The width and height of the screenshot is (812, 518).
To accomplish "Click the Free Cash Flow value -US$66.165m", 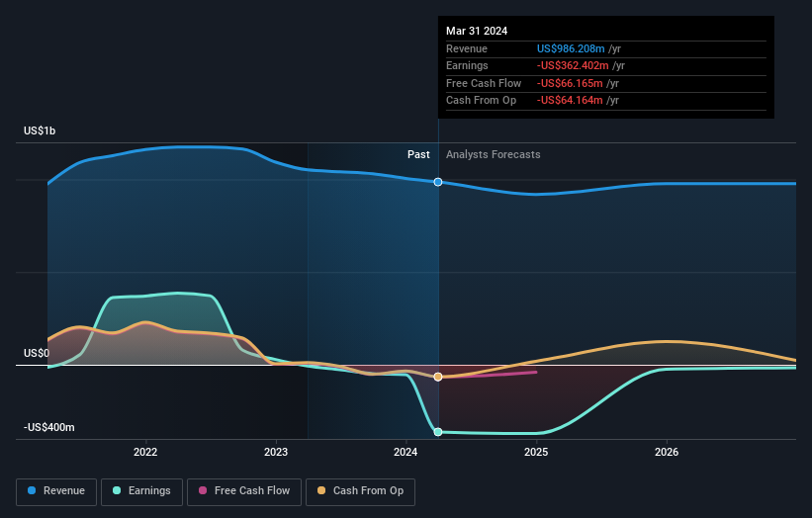I will (570, 83).
